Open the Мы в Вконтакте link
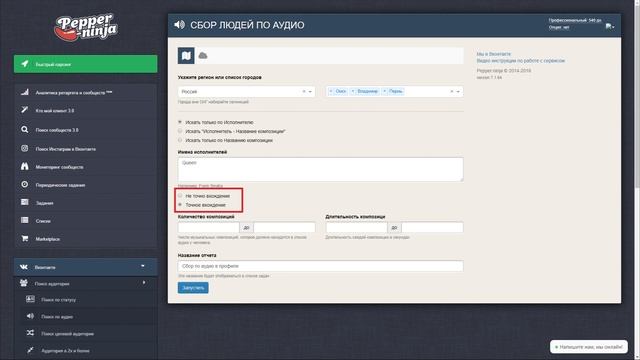 [x=493, y=54]
